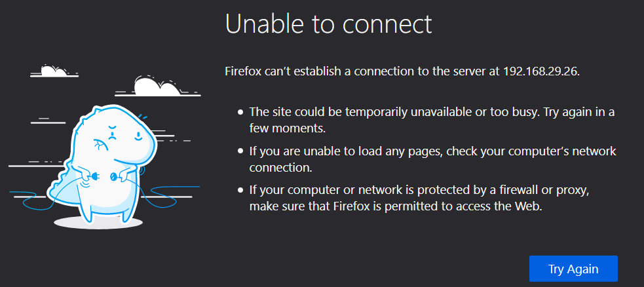The height and width of the screenshot is (287, 644).
Task: Click the blue surprise marks above dinosaur's head
Action: pos(142,117)
